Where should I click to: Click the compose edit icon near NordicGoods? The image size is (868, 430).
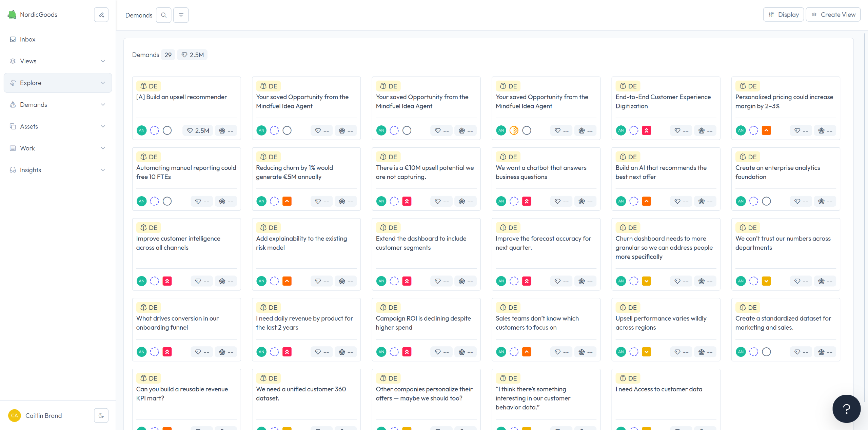(x=101, y=15)
